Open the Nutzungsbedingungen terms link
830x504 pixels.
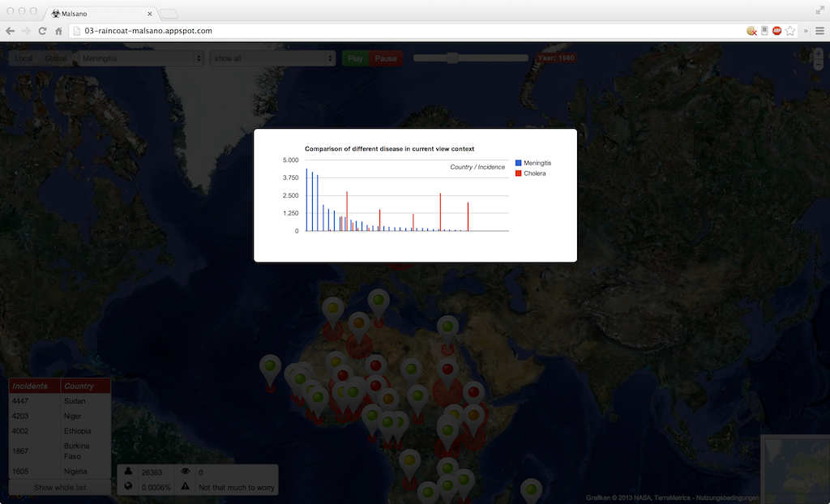(727, 498)
